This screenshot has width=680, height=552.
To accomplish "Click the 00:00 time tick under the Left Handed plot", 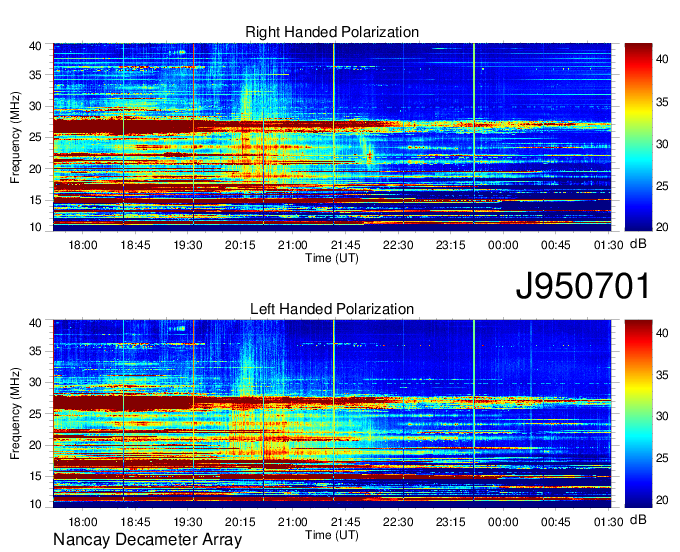I will (503, 522).
